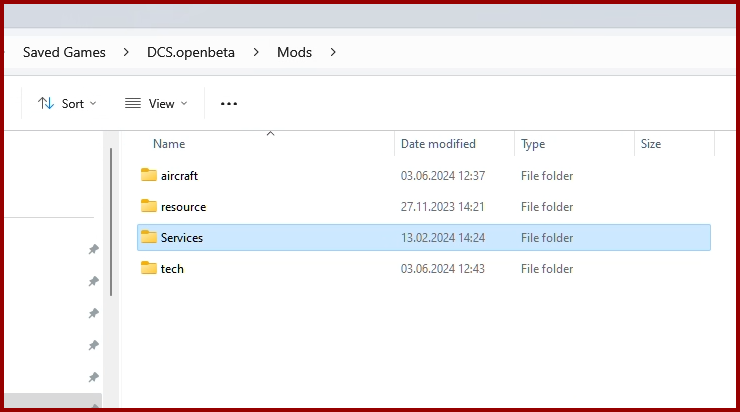Sort by Type column header

[x=533, y=144]
